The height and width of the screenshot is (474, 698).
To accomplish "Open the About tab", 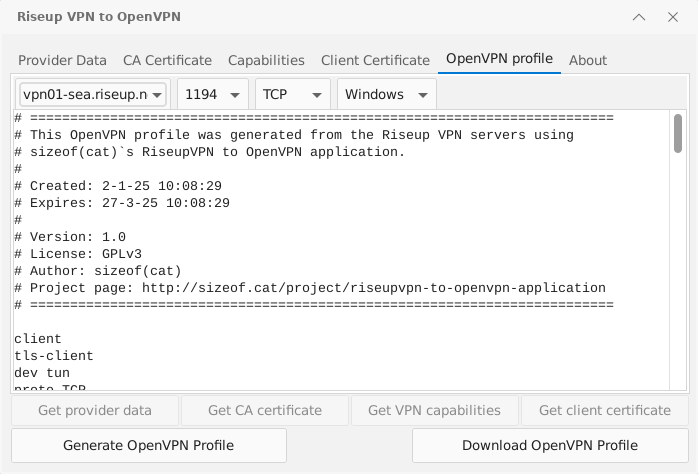I will [x=588, y=60].
